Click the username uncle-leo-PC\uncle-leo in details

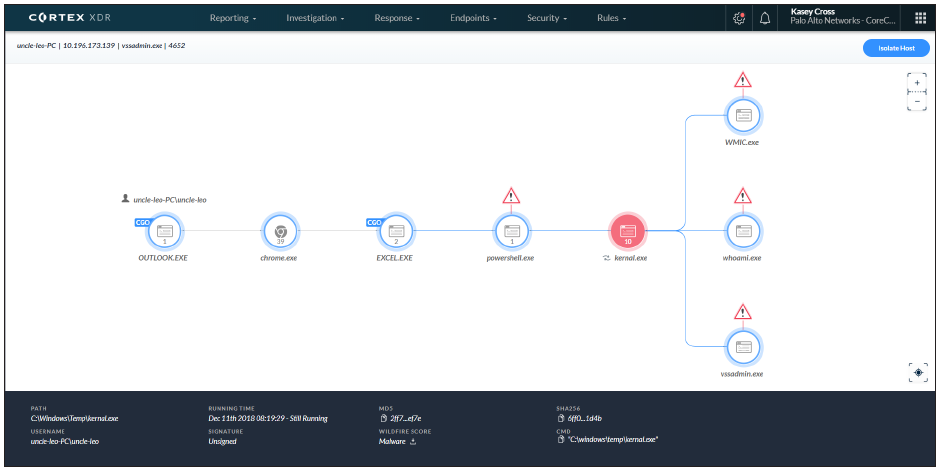65,441
